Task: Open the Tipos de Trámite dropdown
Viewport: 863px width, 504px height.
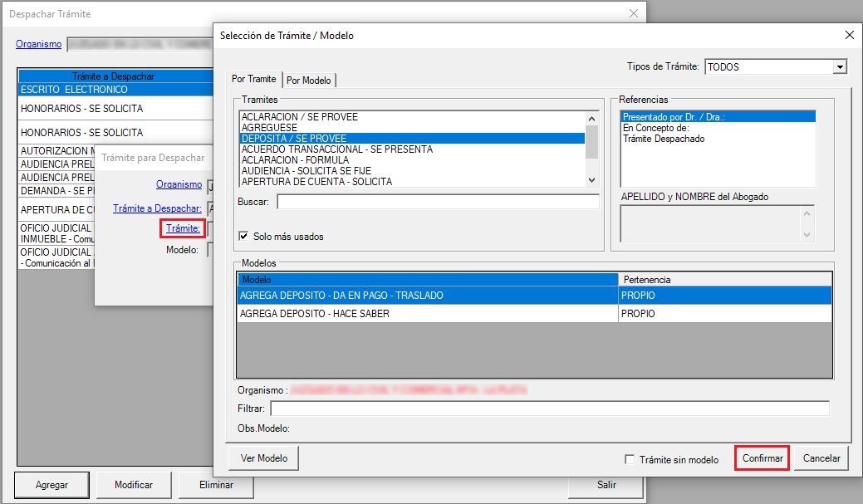Action: pyautogui.click(x=840, y=67)
